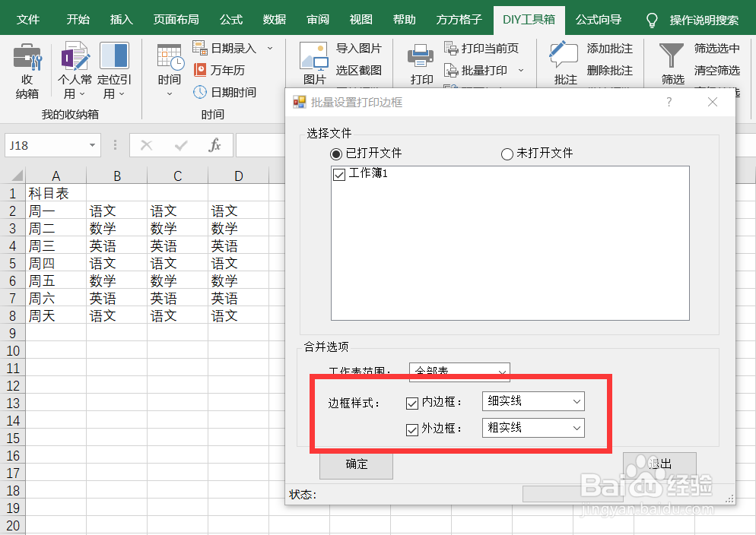
Task: Uncheck the 工作簿1 checkbox
Action: 338,174
